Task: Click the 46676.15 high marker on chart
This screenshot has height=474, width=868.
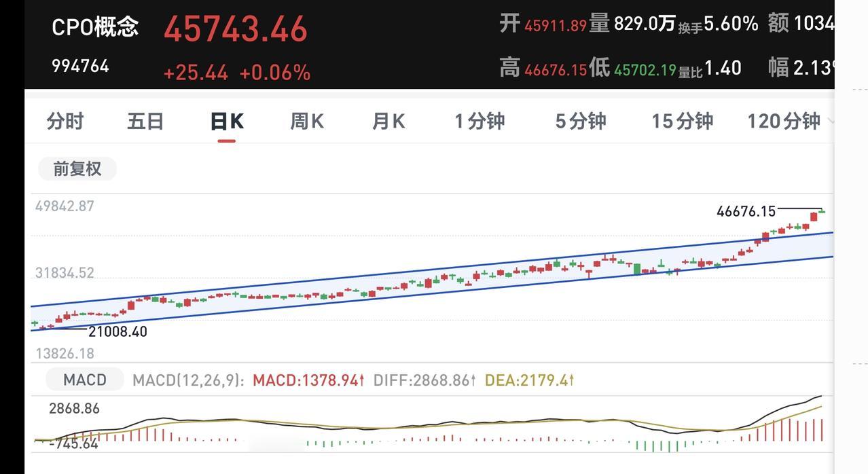Action: [x=746, y=212]
